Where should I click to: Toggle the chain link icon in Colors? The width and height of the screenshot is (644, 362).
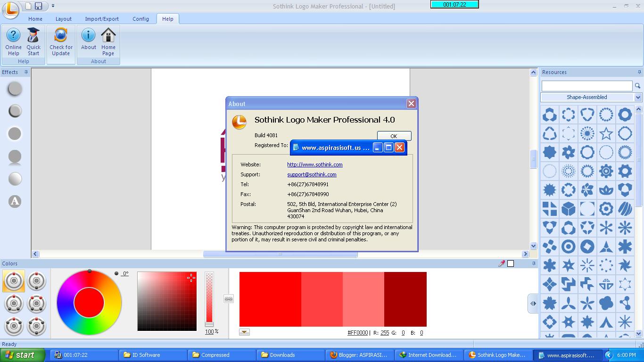[x=228, y=298]
